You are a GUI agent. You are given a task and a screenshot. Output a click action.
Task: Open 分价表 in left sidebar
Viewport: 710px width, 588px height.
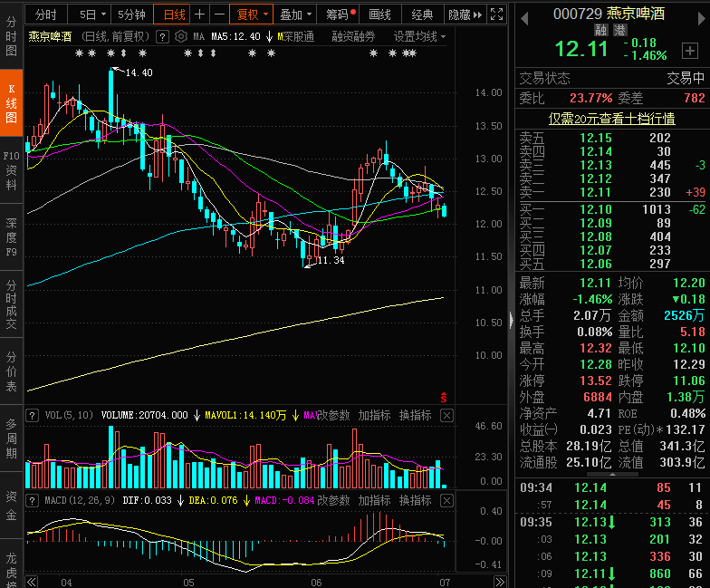point(11,371)
